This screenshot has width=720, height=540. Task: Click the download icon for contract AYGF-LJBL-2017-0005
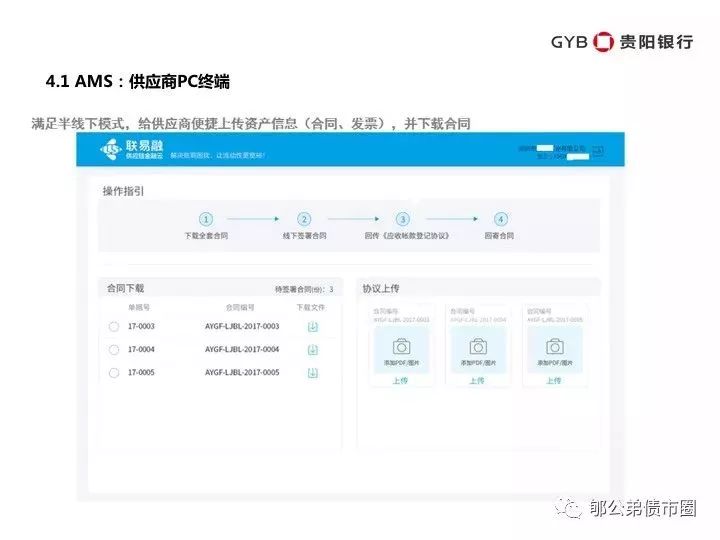click(312, 372)
